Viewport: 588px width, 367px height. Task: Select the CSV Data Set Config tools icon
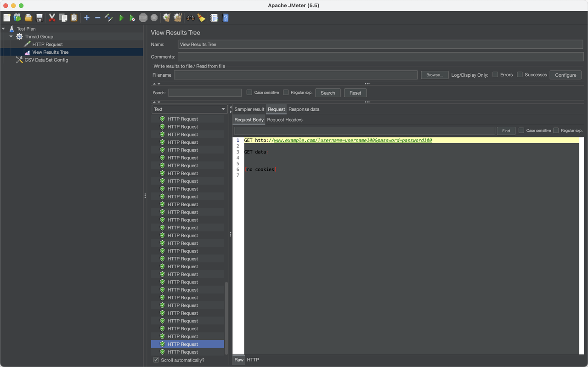pyautogui.click(x=19, y=60)
